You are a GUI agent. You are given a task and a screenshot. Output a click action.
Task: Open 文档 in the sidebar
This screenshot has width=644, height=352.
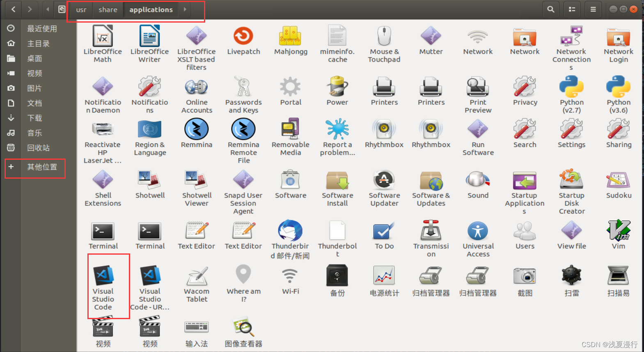[39, 103]
